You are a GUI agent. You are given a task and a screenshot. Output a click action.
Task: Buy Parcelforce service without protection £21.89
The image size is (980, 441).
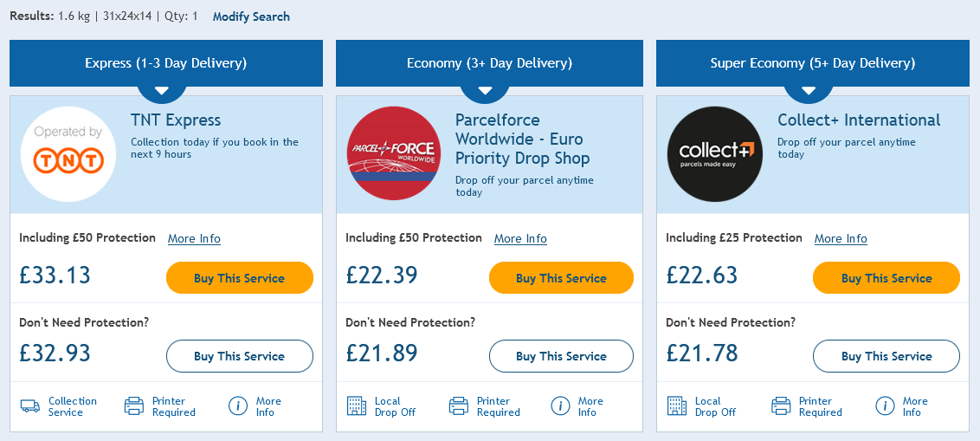(x=561, y=356)
